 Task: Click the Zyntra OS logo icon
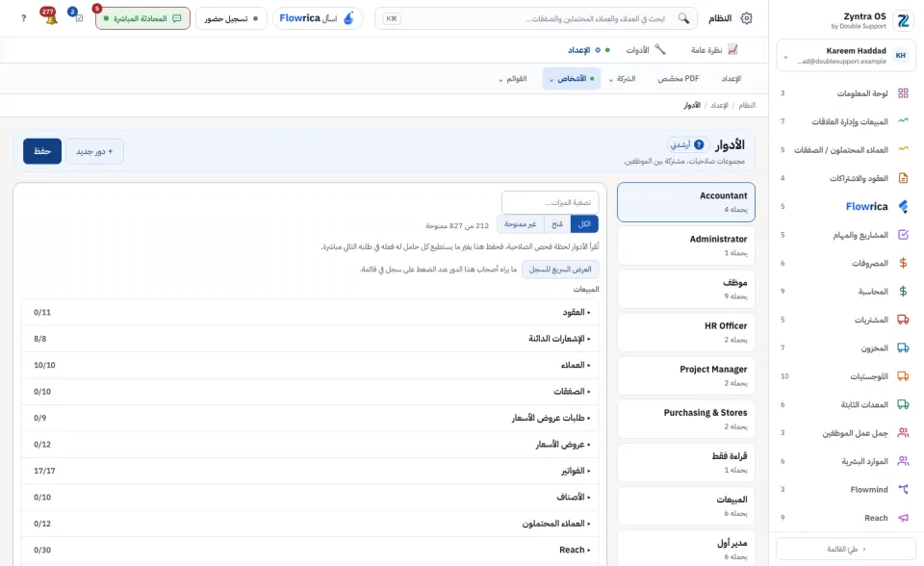(903, 20)
